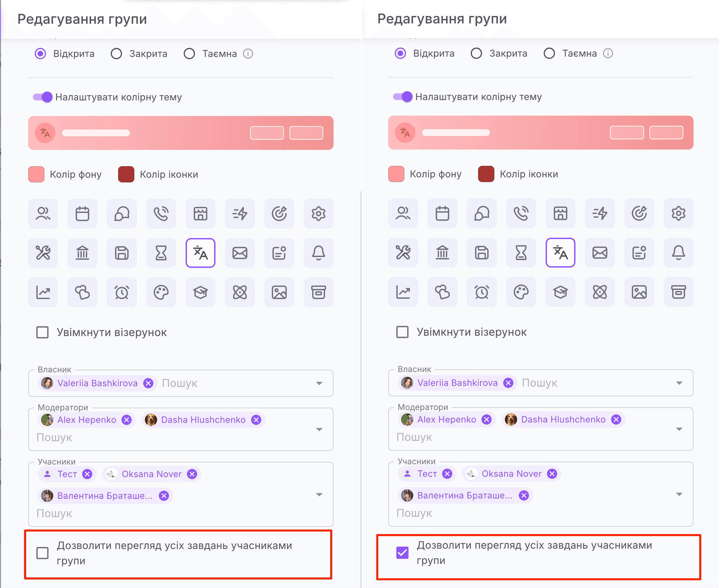
Task: Select the bank building icon in the left panel
Action: (82, 253)
